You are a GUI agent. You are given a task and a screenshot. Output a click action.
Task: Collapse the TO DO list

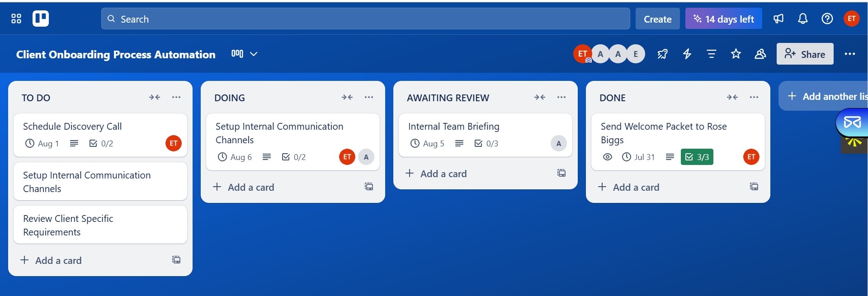pos(155,97)
